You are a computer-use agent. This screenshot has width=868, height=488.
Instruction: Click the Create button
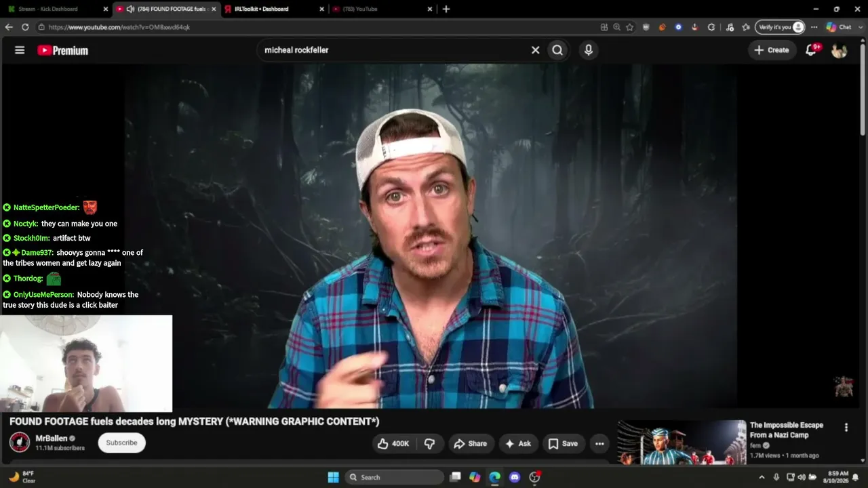pyautogui.click(x=772, y=50)
